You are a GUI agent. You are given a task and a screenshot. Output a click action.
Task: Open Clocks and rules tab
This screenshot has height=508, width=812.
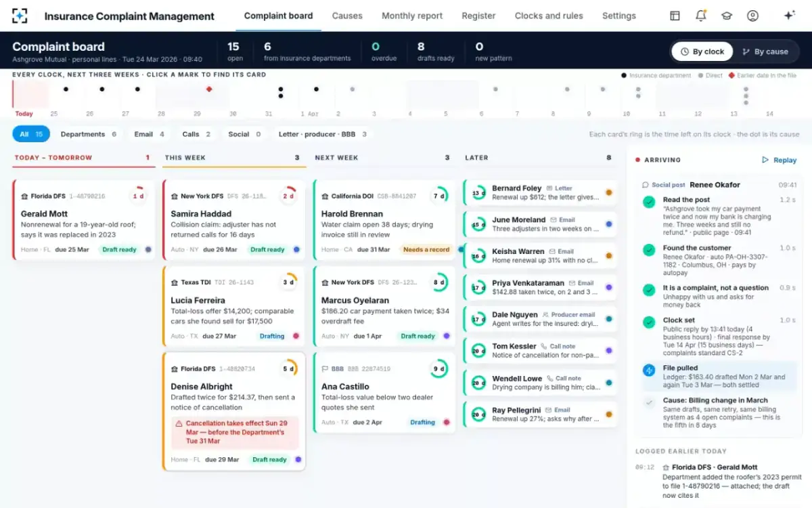549,16
